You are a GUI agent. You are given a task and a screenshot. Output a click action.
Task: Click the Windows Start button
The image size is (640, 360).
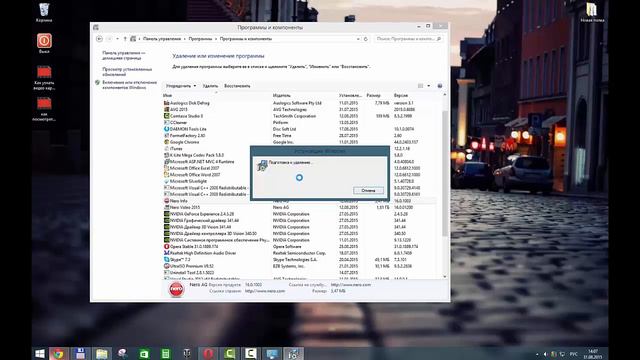pos(40,353)
